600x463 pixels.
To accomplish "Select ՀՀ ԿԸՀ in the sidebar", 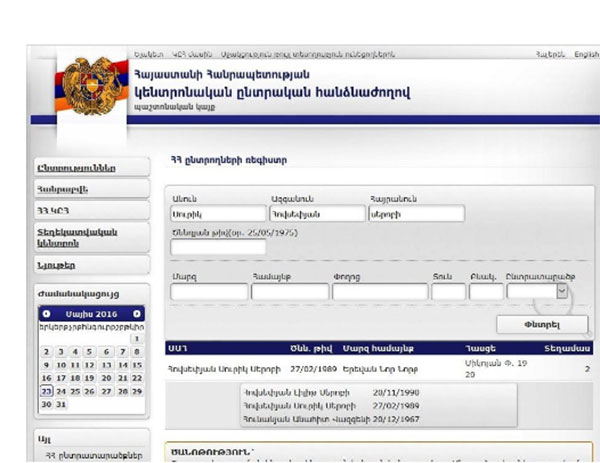I will (54, 210).
